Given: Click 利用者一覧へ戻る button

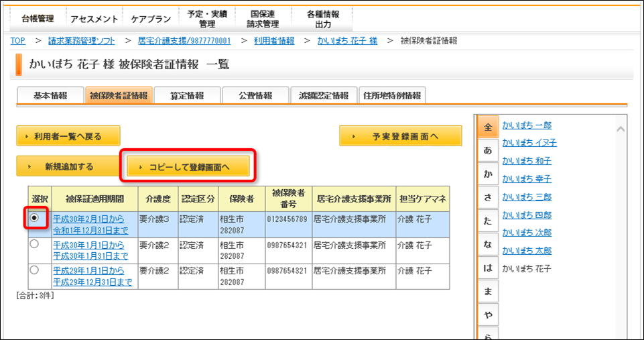Looking at the screenshot, I should tap(68, 136).
